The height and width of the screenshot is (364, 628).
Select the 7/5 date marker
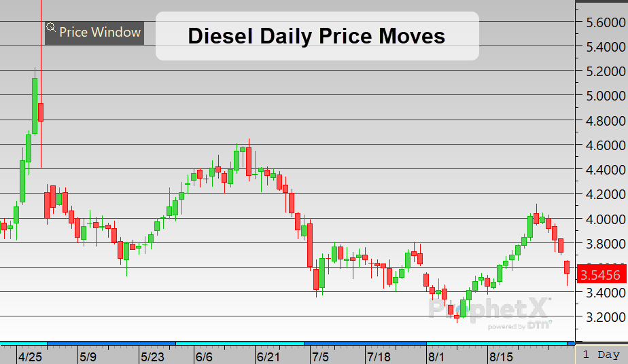[x=319, y=356]
